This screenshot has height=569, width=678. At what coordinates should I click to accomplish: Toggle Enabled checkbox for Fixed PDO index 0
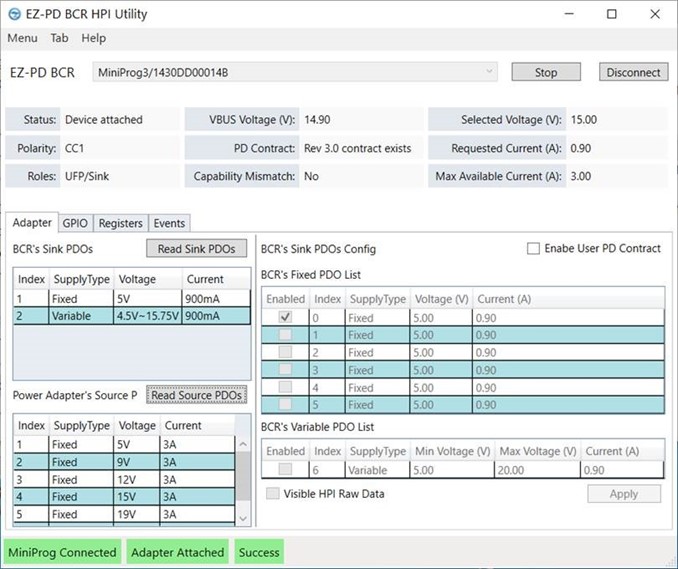tap(285, 317)
